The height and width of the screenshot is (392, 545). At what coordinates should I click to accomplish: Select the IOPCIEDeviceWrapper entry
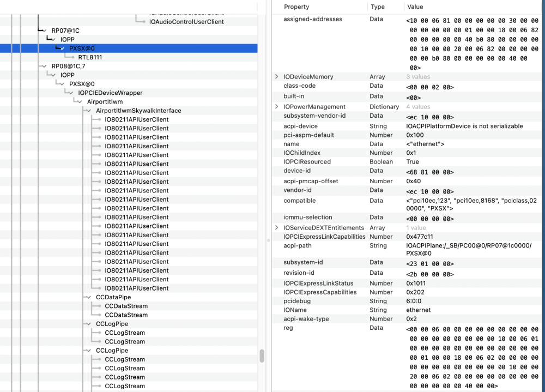coord(110,93)
